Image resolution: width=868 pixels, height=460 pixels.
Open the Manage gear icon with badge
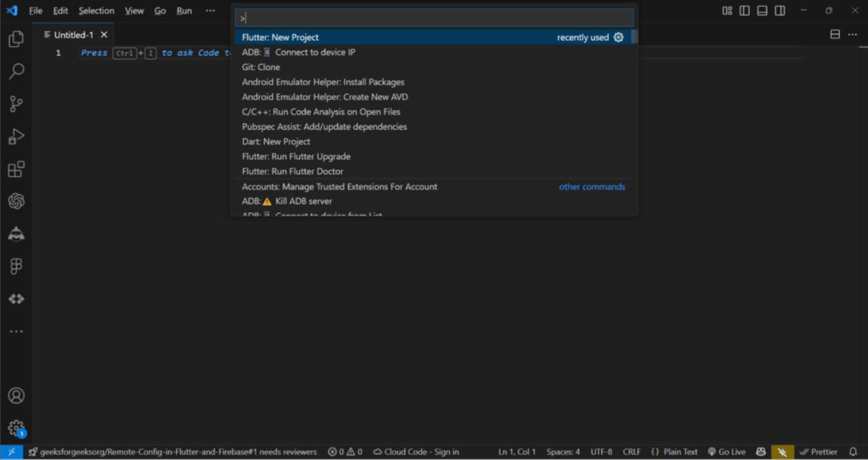(x=16, y=428)
